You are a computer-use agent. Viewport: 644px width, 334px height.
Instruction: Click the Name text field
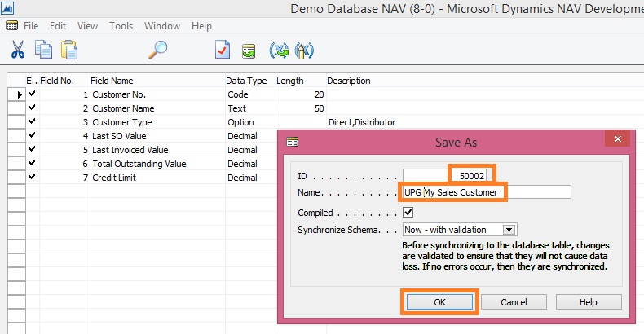coord(487,192)
